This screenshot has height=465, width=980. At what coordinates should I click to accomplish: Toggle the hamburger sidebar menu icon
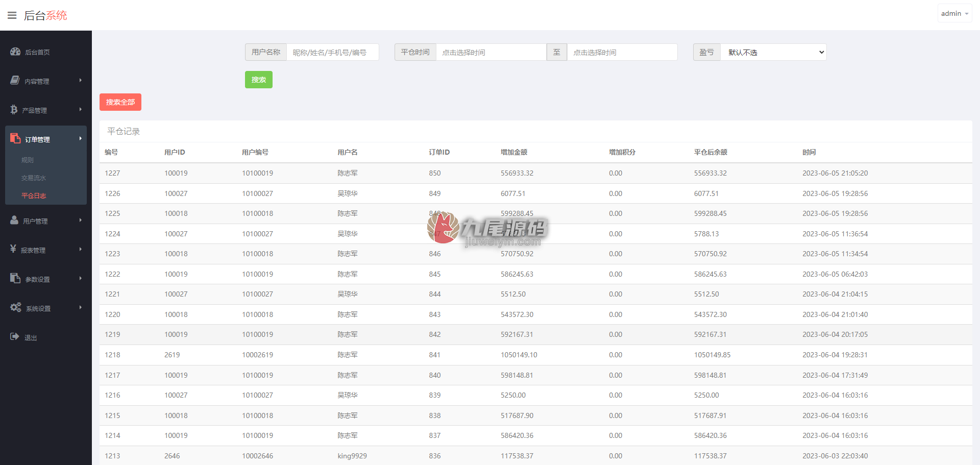click(12, 15)
